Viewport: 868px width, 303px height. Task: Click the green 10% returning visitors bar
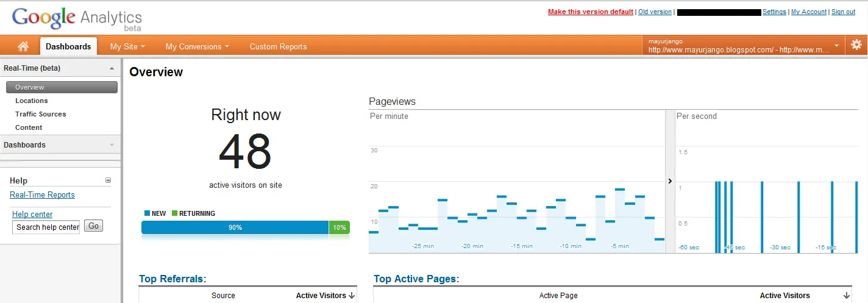coord(340,227)
